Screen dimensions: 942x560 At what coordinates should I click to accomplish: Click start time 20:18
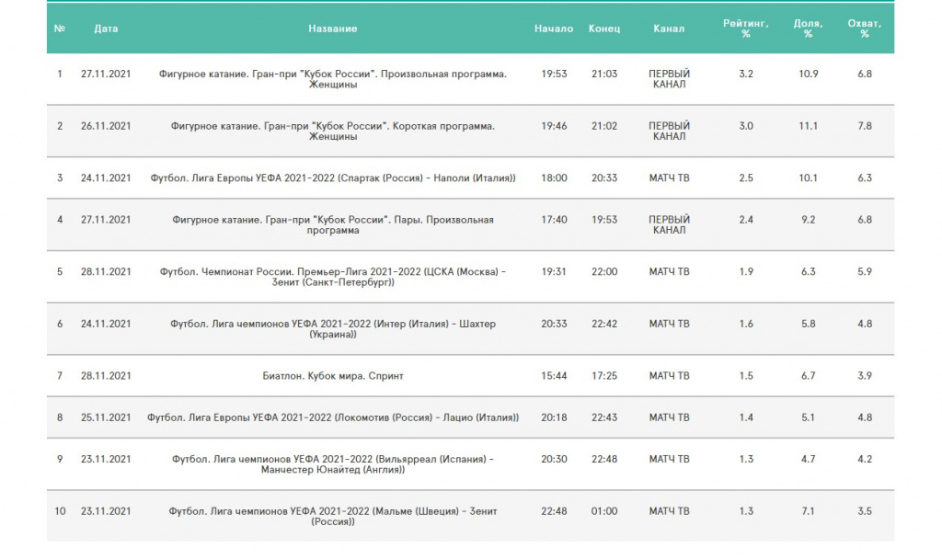(x=553, y=417)
